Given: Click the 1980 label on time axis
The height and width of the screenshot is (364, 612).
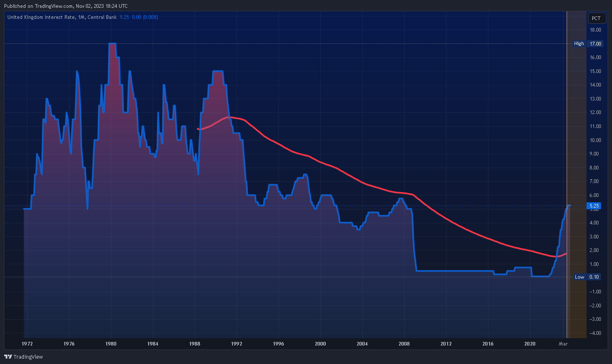Looking at the screenshot, I should [x=111, y=344].
